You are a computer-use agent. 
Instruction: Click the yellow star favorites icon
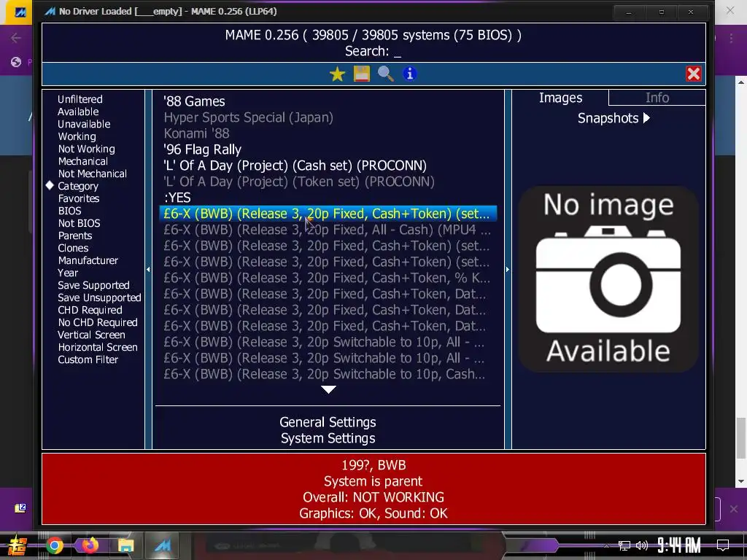click(337, 74)
